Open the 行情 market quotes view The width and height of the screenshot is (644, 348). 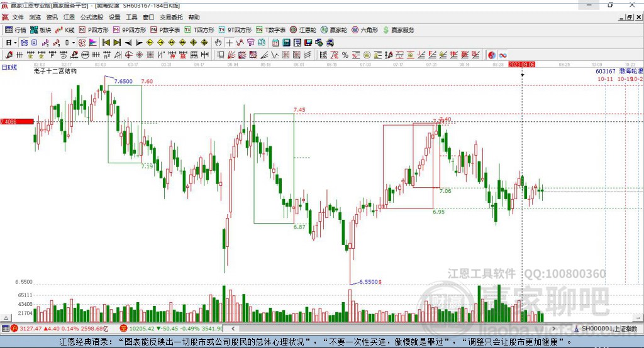click(16, 30)
